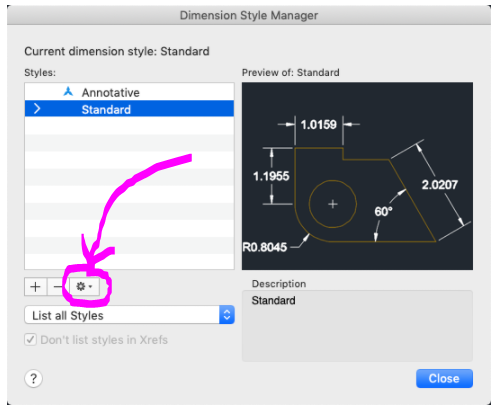The image size is (498, 408).
Task: Add a new dimension style with plus button
Action: tap(36, 287)
